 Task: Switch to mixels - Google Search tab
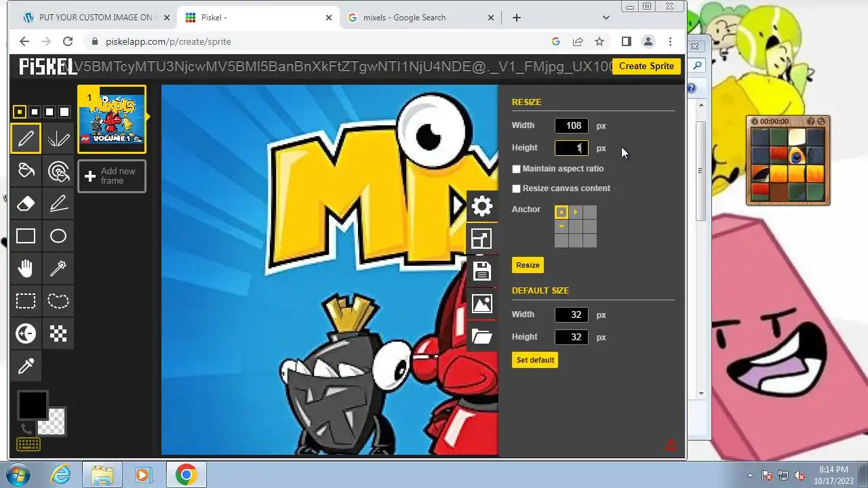pos(422,18)
